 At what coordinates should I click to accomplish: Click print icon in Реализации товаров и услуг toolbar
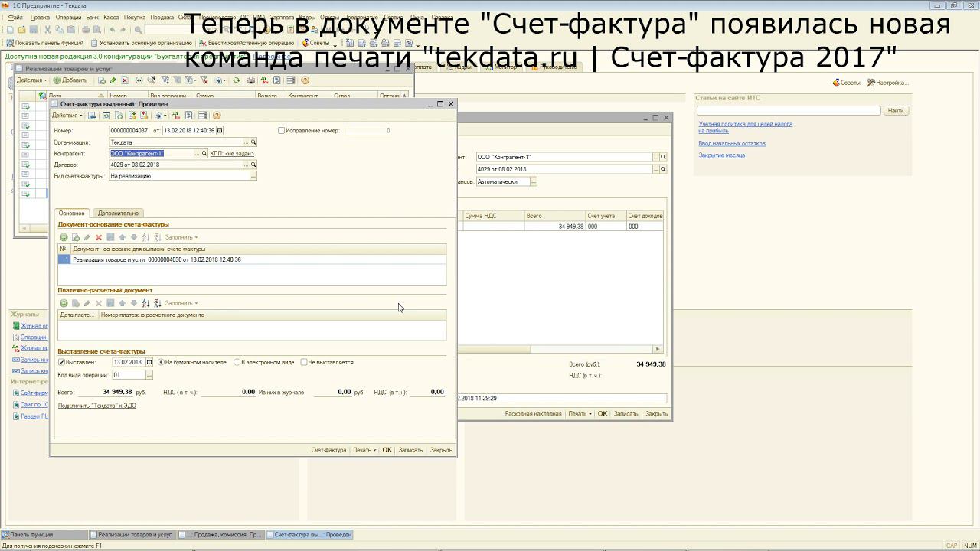point(250,80)
